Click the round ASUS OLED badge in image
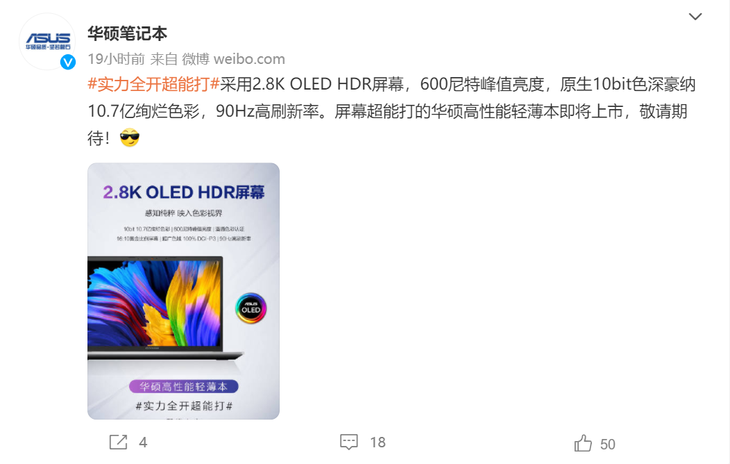The image size is (730, 464). pyautogui.click(x=250, y=308)
